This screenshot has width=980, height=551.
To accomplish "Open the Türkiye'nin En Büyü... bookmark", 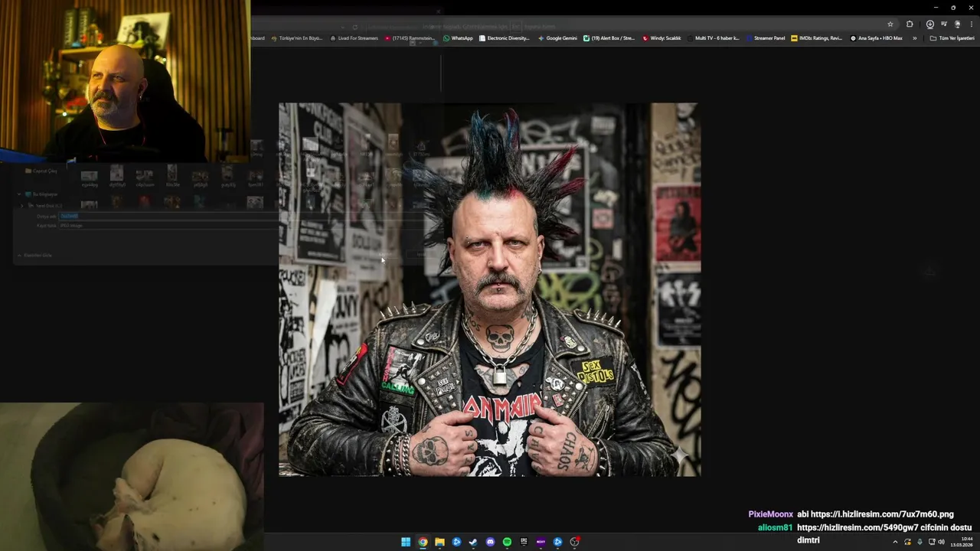I will click(x=297, y=38).
